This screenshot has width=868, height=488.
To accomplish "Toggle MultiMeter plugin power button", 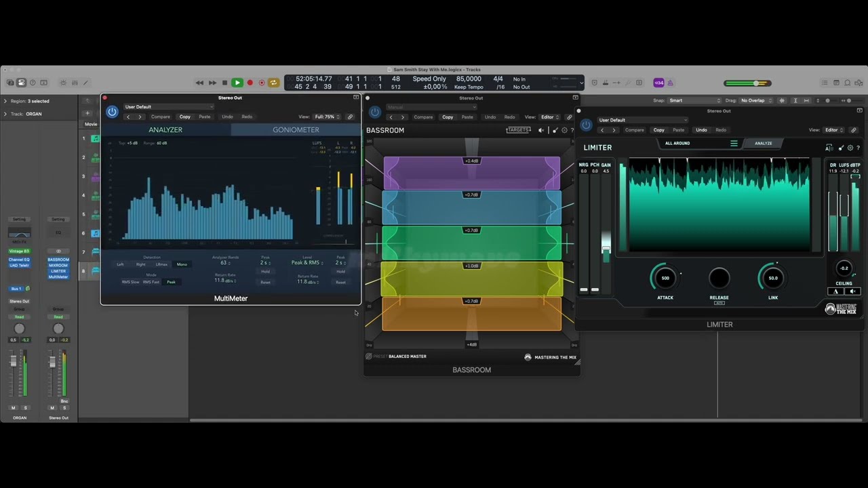I will point(112,112).
